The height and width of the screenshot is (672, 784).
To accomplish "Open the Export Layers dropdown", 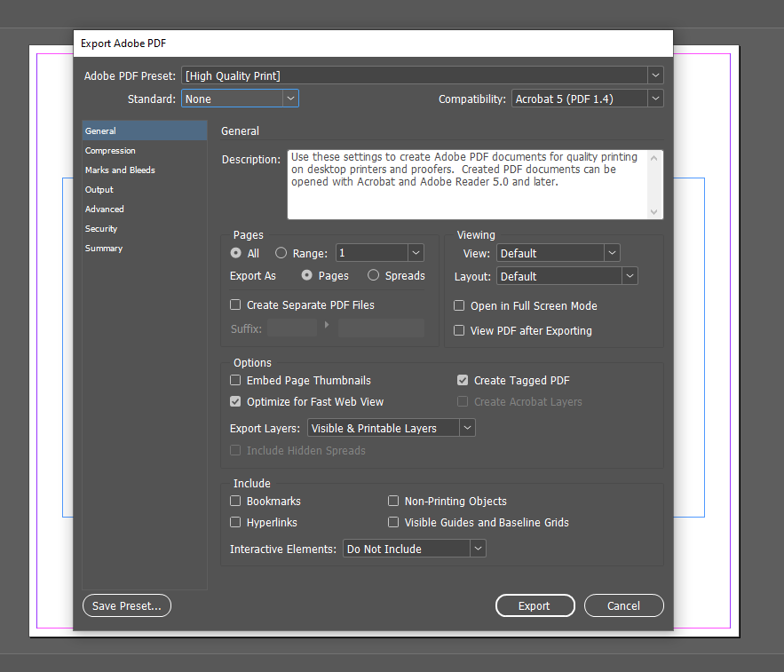I will [391, 428].
